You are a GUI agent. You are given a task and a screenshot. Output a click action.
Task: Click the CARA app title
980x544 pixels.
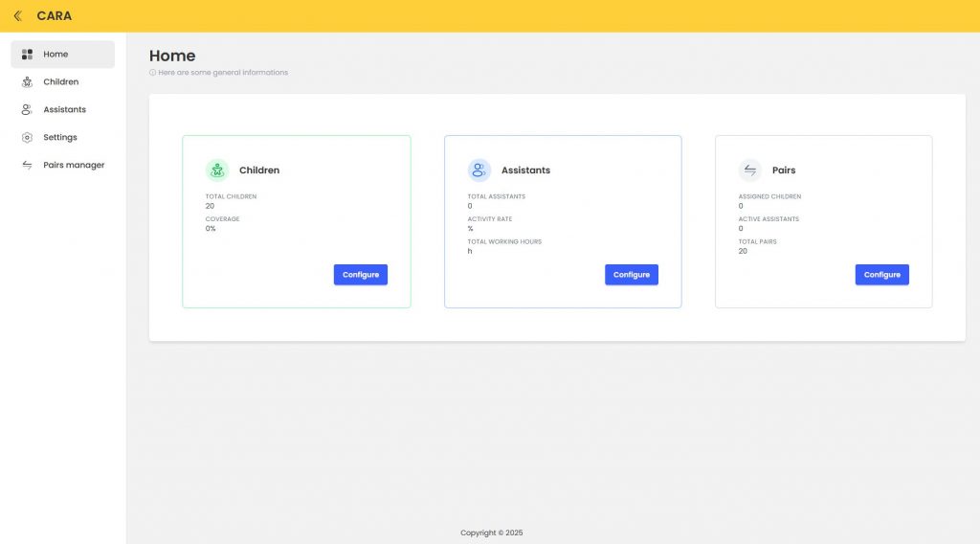coord(54,15)
